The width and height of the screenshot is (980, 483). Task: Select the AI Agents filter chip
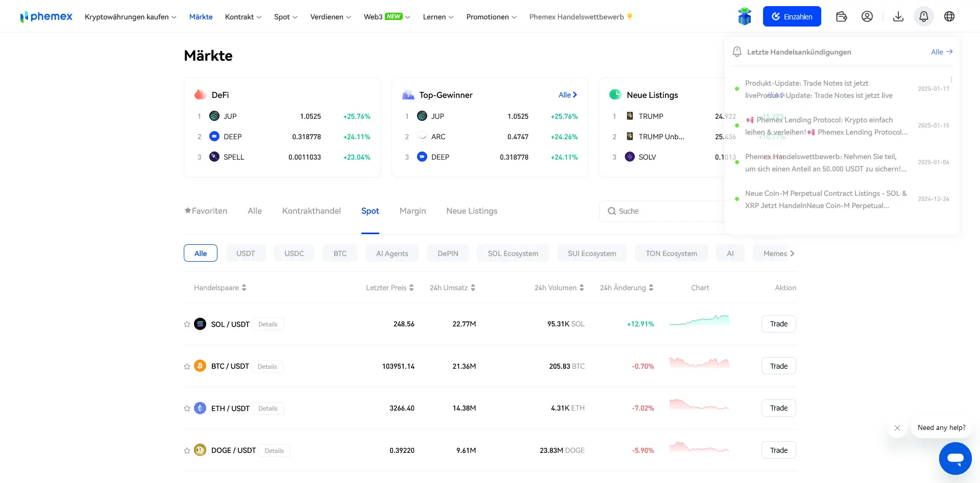pyautogui.click(x=392, y=253)
